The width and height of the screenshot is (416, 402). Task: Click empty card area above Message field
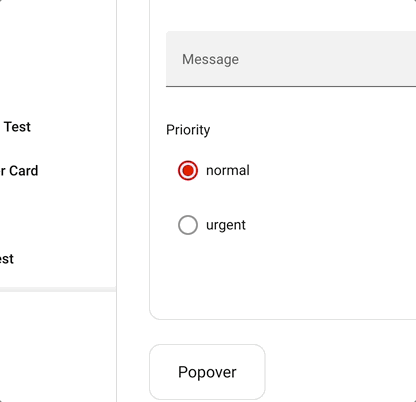coord(283,15)
